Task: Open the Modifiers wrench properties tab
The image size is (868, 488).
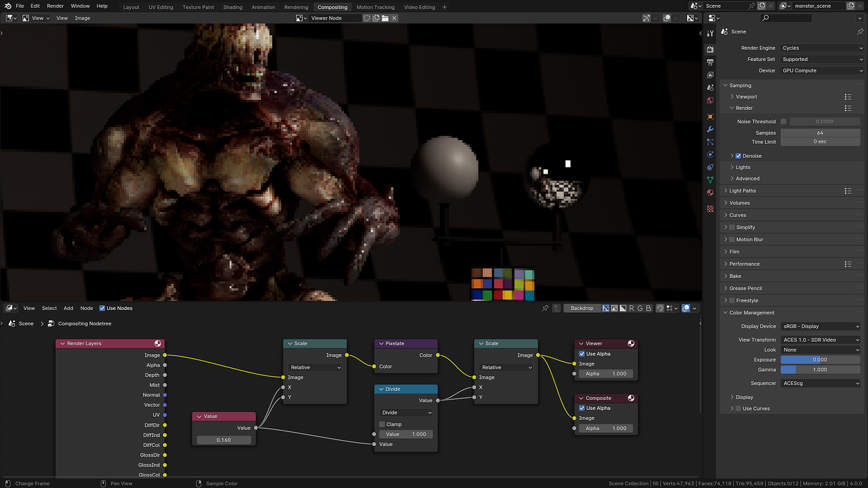Action: point(710,129)
